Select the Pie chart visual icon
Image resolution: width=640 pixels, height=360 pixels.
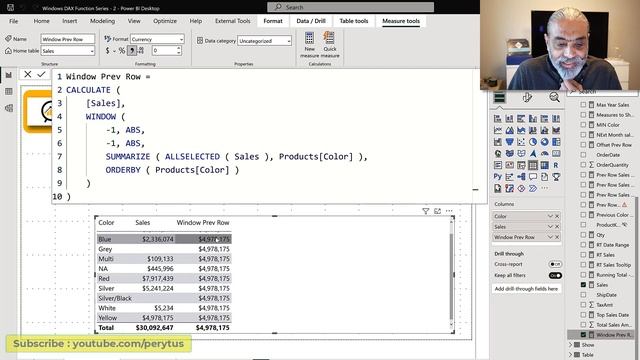pos(533,142)
